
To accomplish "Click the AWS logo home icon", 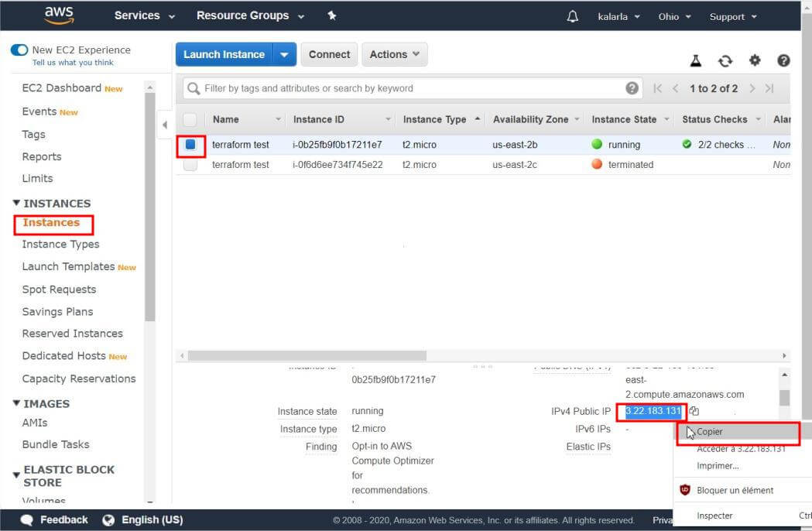I will click(x=59, y=15).
